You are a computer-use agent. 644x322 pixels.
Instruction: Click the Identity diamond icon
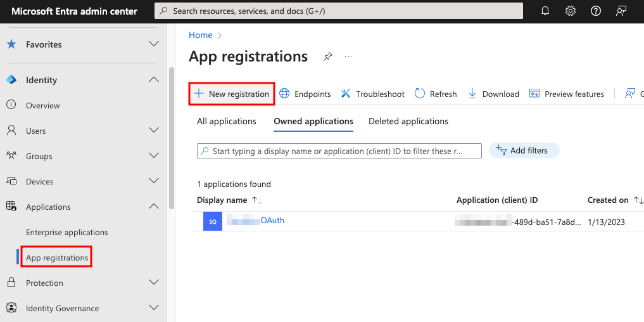[x=11, y=80]
